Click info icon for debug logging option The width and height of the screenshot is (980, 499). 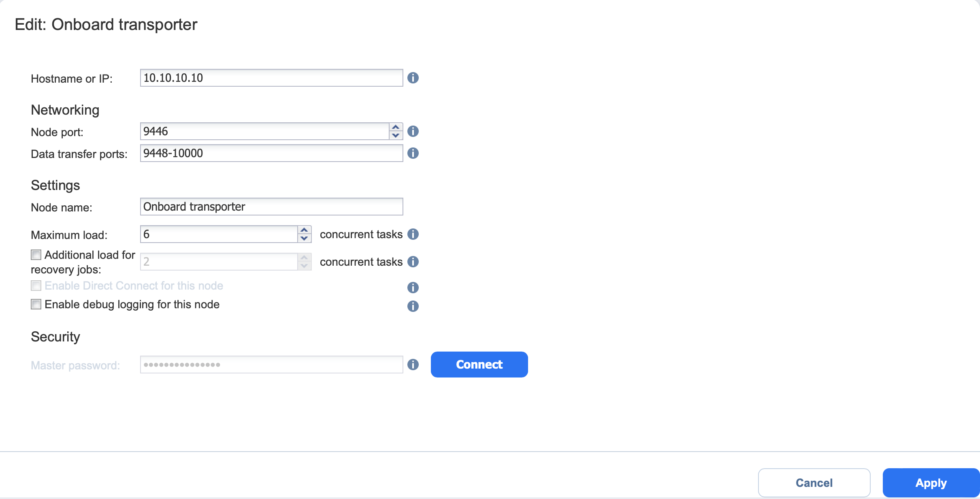point(413,306)
